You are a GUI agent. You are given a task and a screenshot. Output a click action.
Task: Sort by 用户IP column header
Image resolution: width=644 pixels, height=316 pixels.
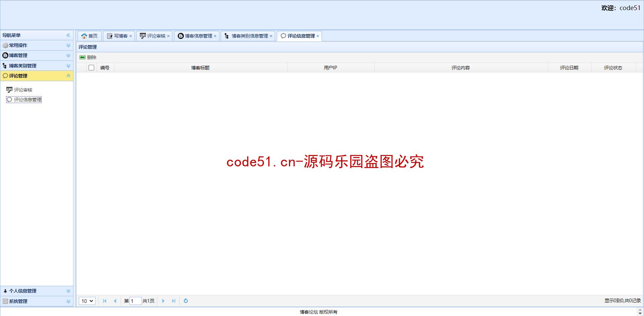[331, 68]
